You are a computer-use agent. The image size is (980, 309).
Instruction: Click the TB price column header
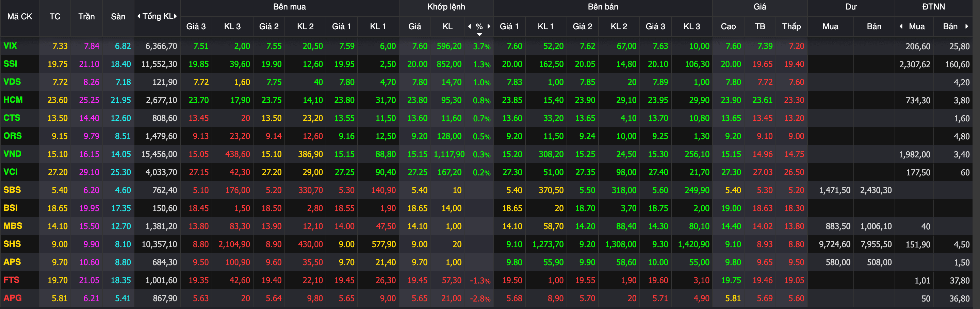coord(760,26)
